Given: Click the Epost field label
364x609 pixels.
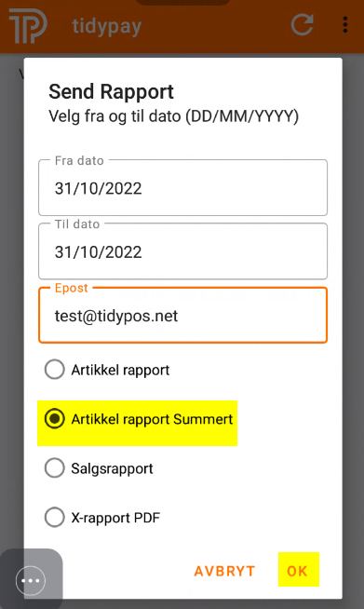Looking at the screenshot, I should (x=72, y=288).
